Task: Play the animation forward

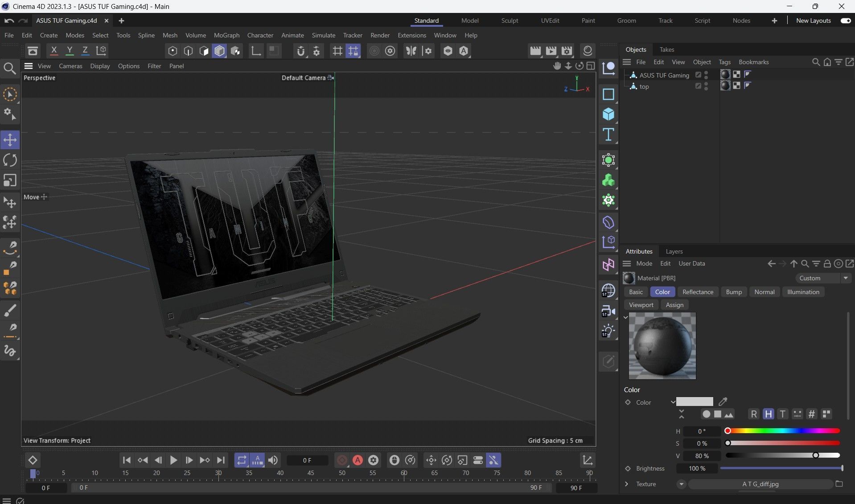Action: pyautogui.click(x=173, y=460)
